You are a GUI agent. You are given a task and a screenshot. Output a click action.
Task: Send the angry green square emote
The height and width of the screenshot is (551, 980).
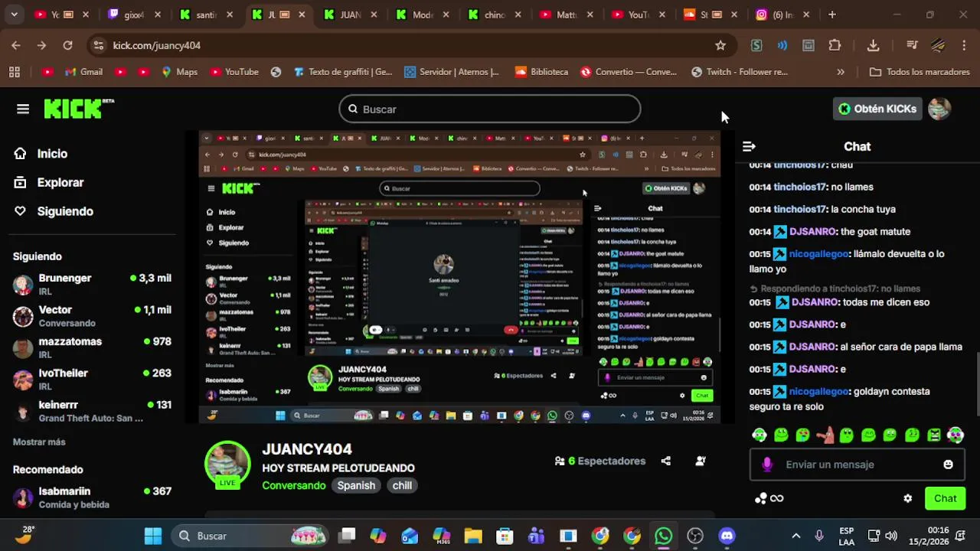[934, 435]
